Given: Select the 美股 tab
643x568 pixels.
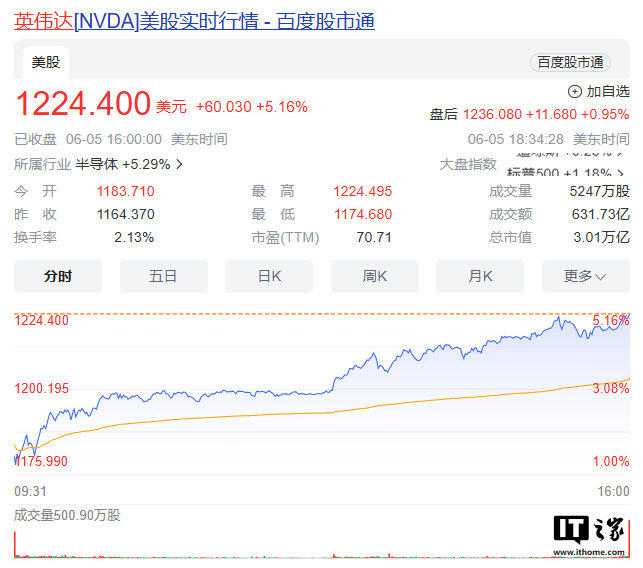Looking at the screenshot, I should tap(46, 62).
